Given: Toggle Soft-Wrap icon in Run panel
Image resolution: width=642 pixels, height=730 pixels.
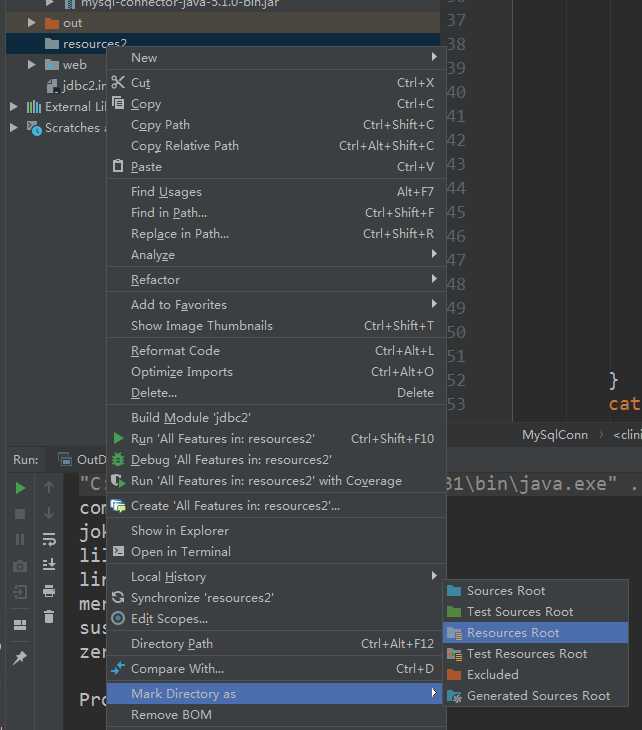Looking at the screenshot, I should click(x=49, y=539).
